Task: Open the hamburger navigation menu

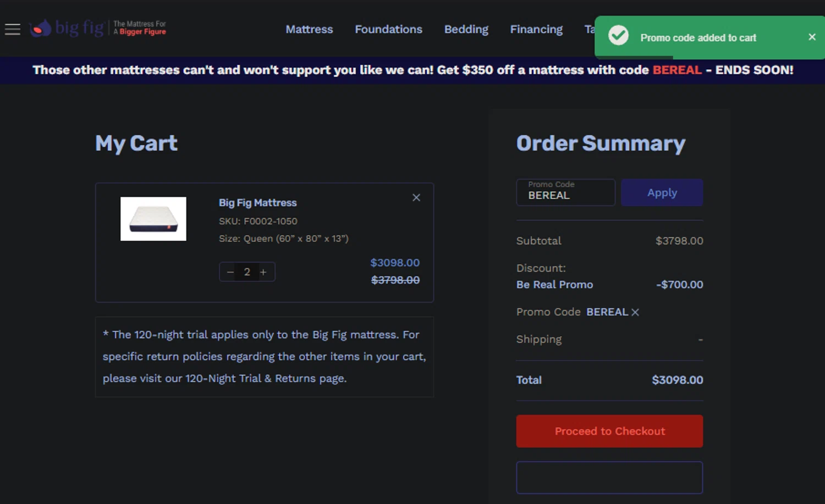Action: (x=12, y=29)
